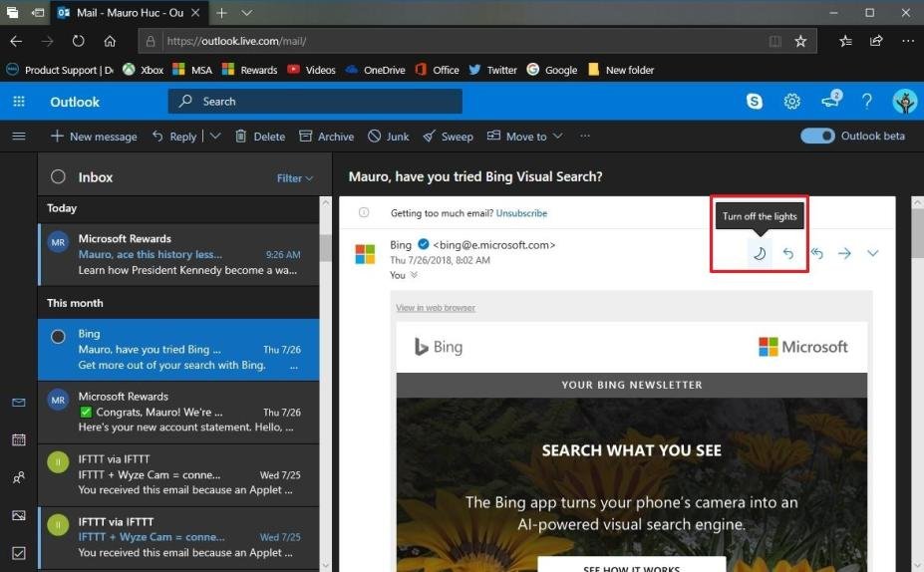924x572 pixels.
Task: Click the Turn off the lights moon icon
Action: pos(760,253)
